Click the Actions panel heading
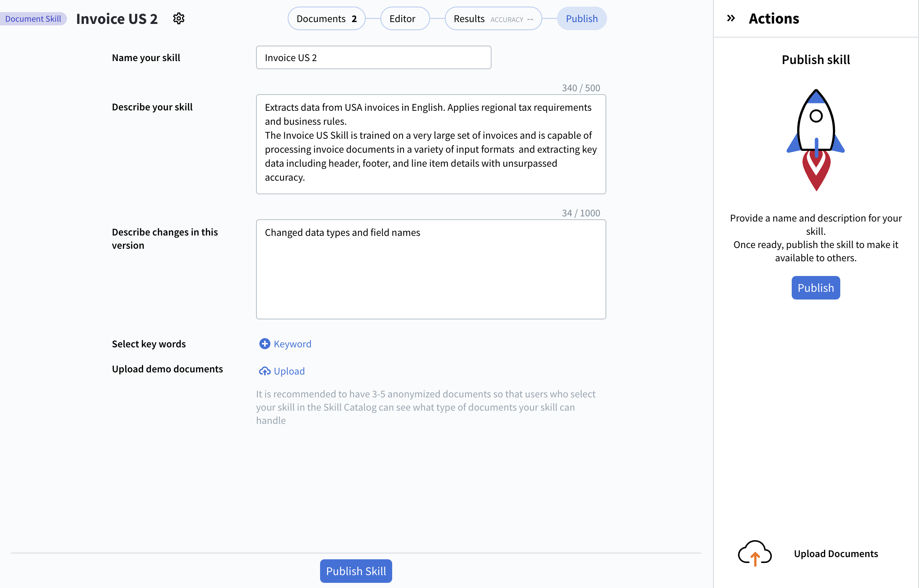The height and width of the screenshot is (588, 919). pyautogui.click(x=774, y=18)
